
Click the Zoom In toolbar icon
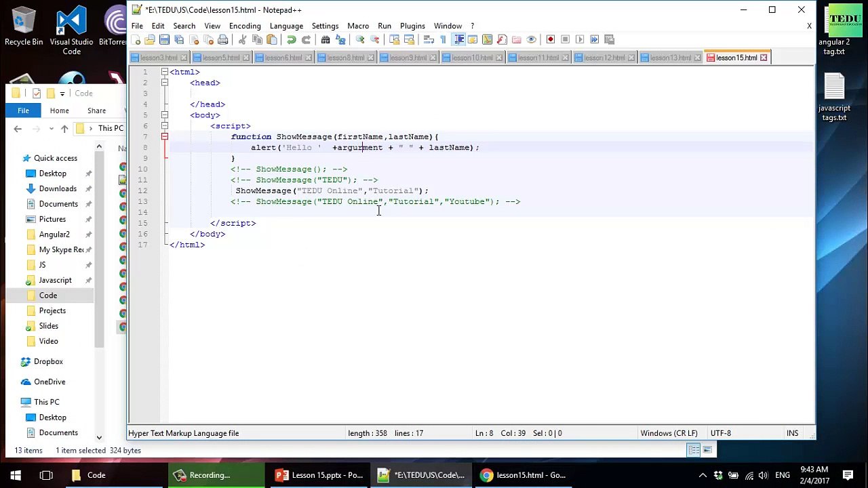(x=360, y=40)
